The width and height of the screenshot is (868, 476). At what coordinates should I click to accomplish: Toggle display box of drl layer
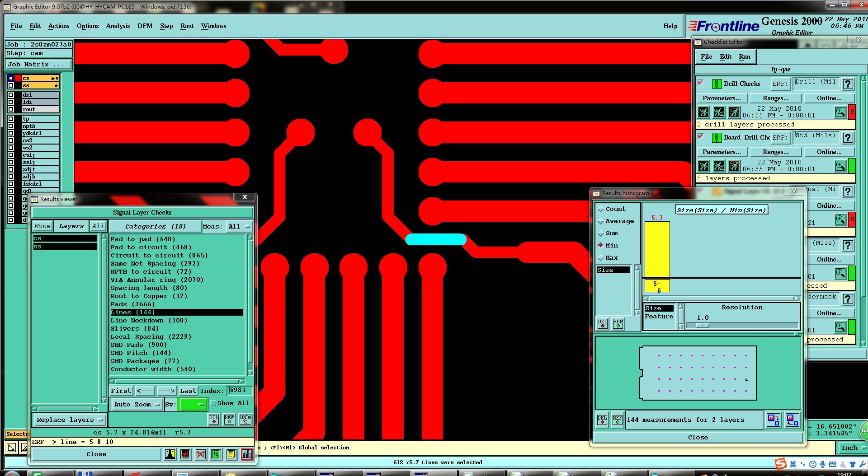point(11,95)
